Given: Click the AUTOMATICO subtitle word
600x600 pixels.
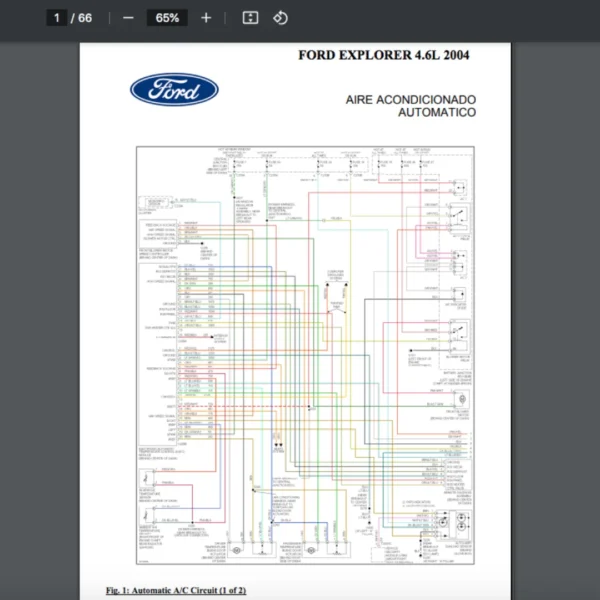Looking at the screenshot, I should (436, 113).
